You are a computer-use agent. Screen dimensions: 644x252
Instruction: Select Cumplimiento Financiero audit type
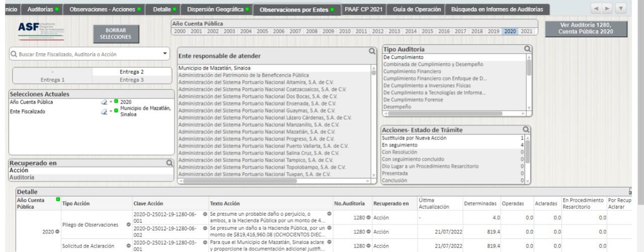coord(454,71)
